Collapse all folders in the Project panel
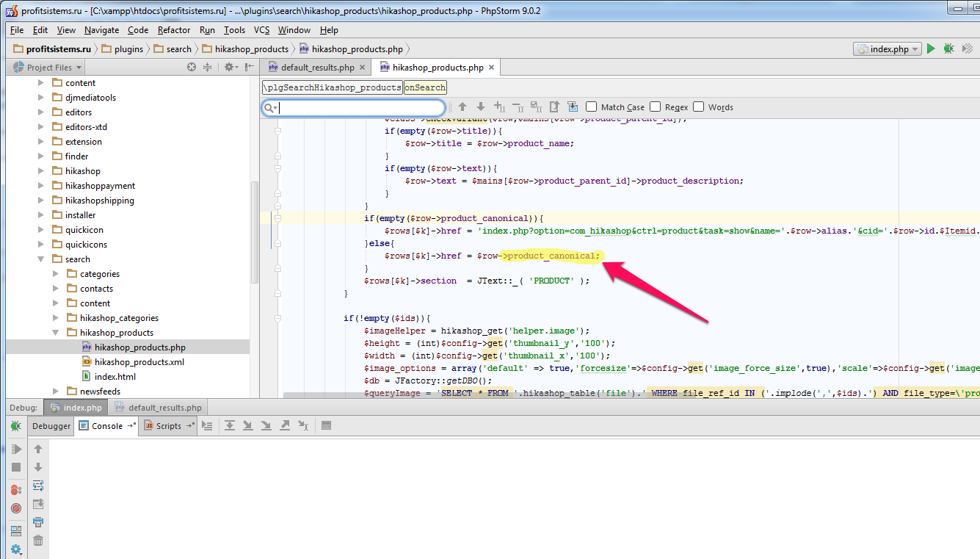The height and width of the screenshot is (559, 980). (207, 67)
